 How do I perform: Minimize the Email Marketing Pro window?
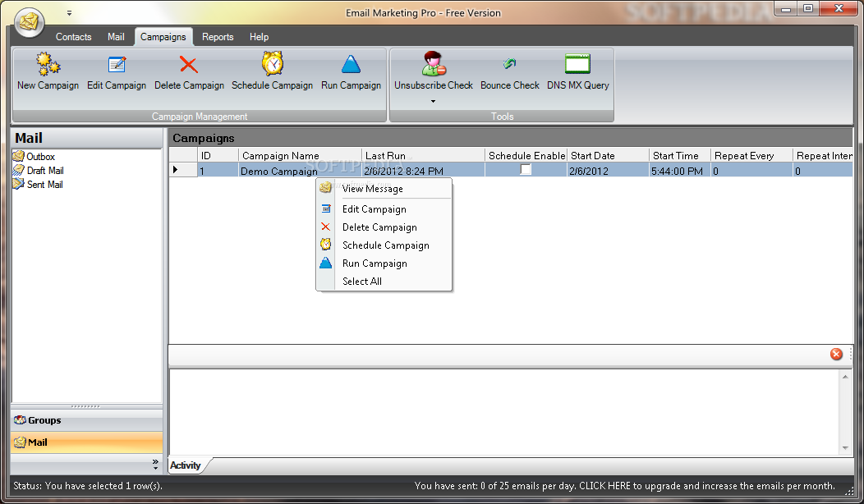pos(786,8)
